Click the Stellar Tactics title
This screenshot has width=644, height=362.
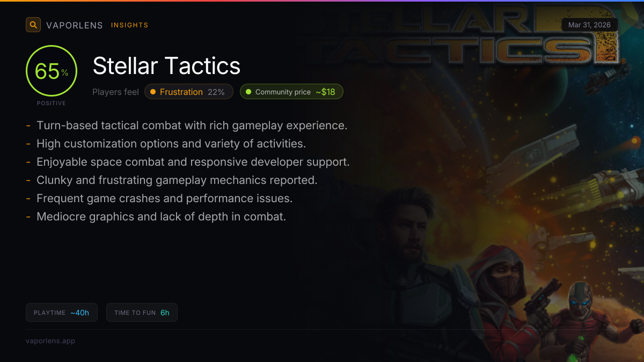(166, 66)
